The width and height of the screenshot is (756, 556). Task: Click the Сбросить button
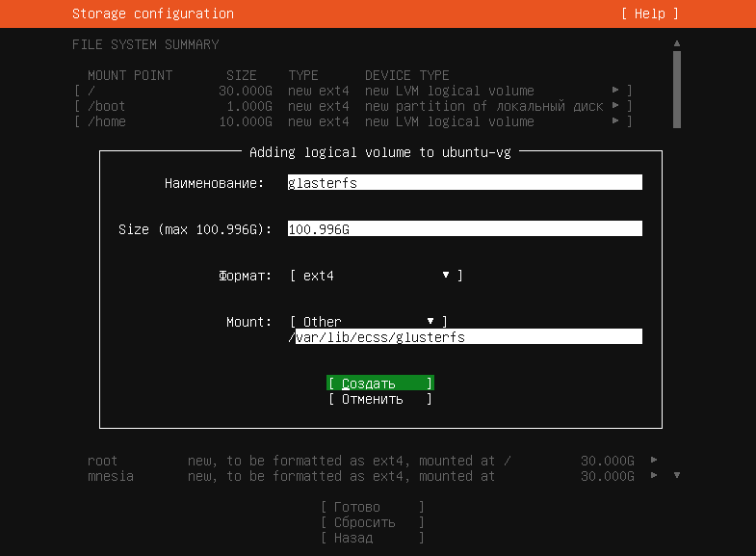(x=372, y=522)
